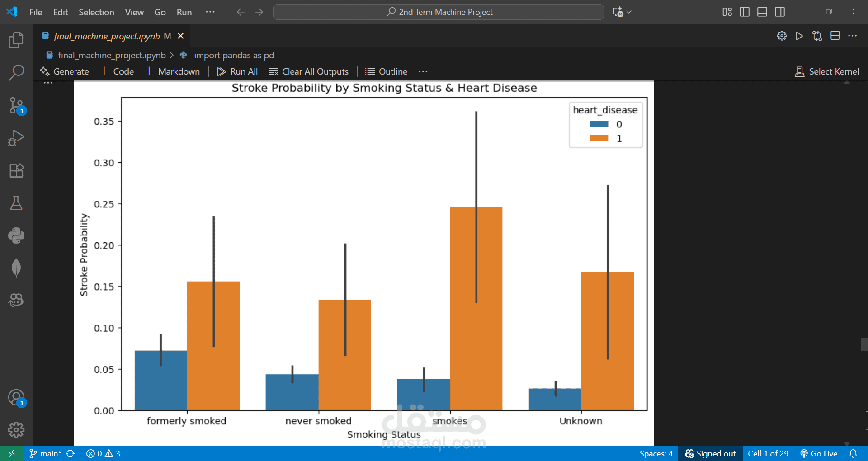Split the editor using the split icon
The height and width of the screenshot is (461, 868).
coord(835,36)
